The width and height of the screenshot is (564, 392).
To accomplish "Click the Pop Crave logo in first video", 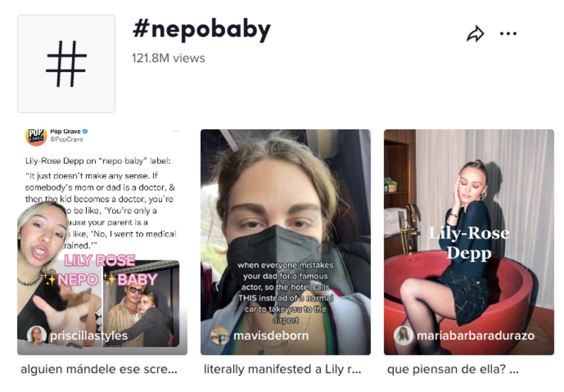I will point(36,137).
